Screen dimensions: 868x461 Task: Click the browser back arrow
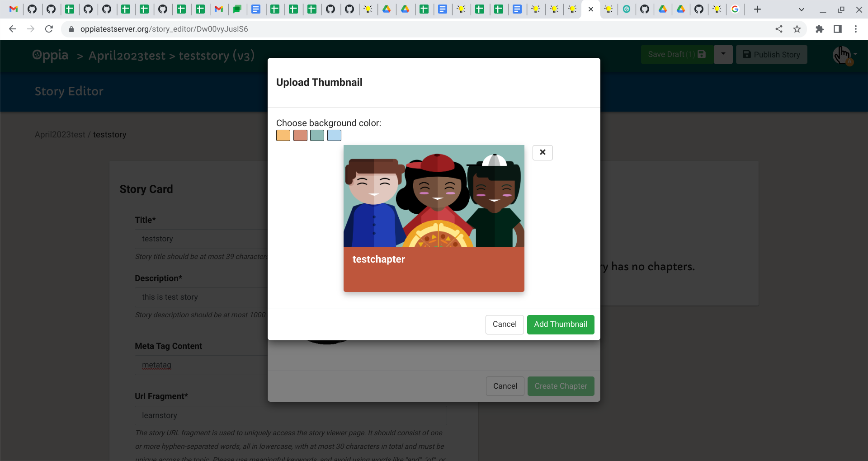12,29
